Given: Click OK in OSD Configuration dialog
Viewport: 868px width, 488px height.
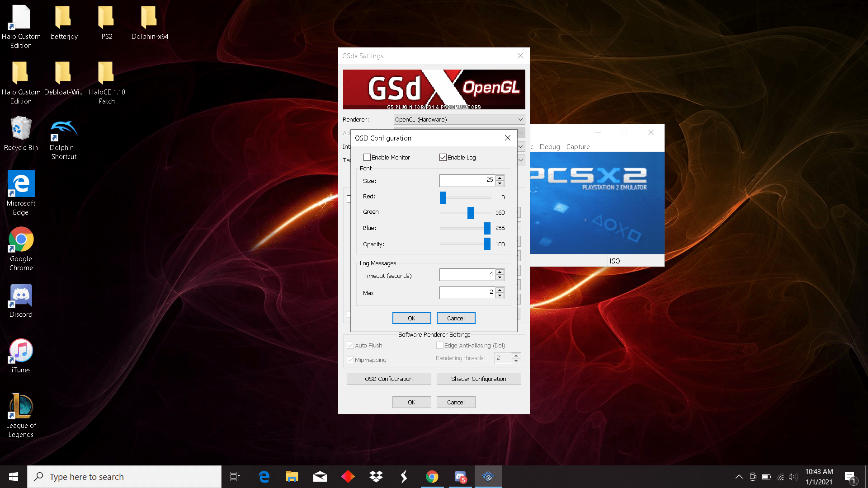Looking at the screenshot, I should point(411,318).
